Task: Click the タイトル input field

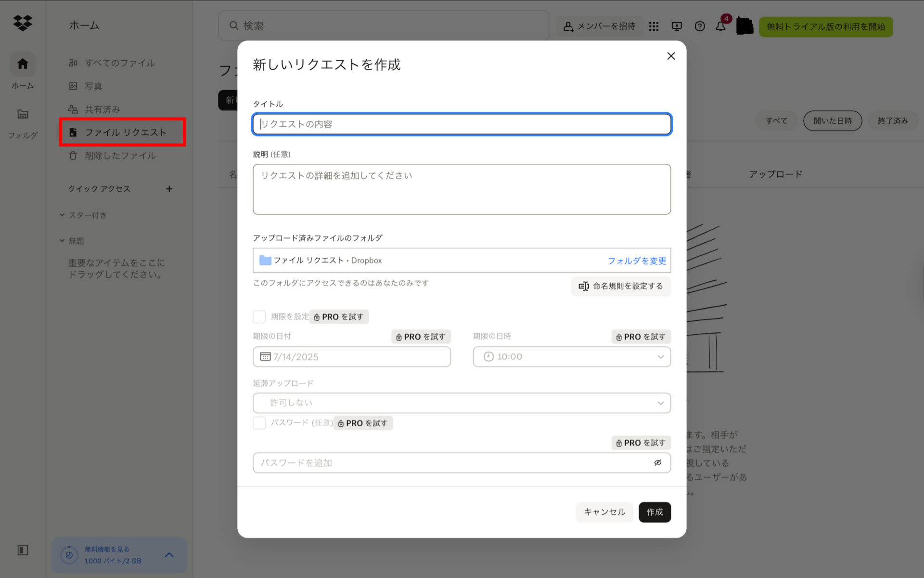Action: 461,124
